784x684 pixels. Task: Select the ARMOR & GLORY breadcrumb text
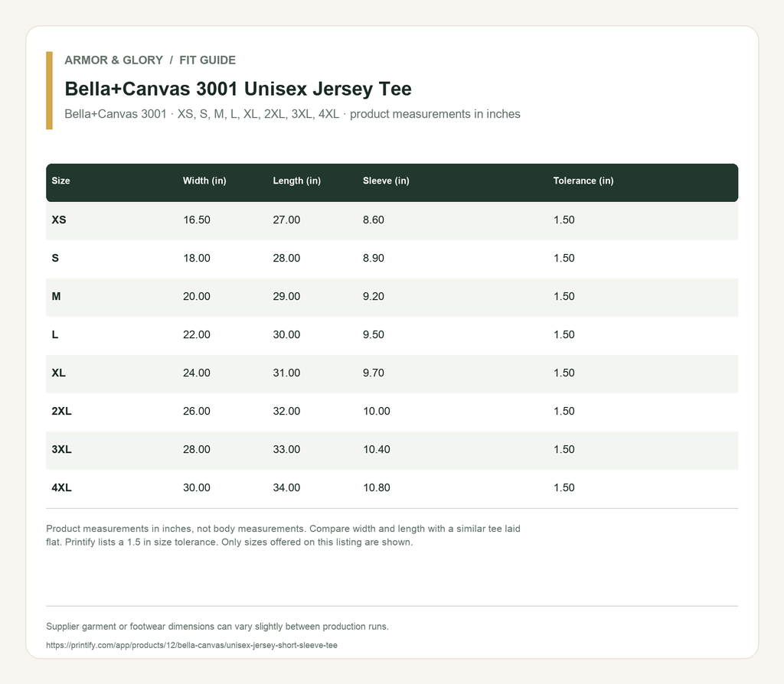[x=113, y=60]
